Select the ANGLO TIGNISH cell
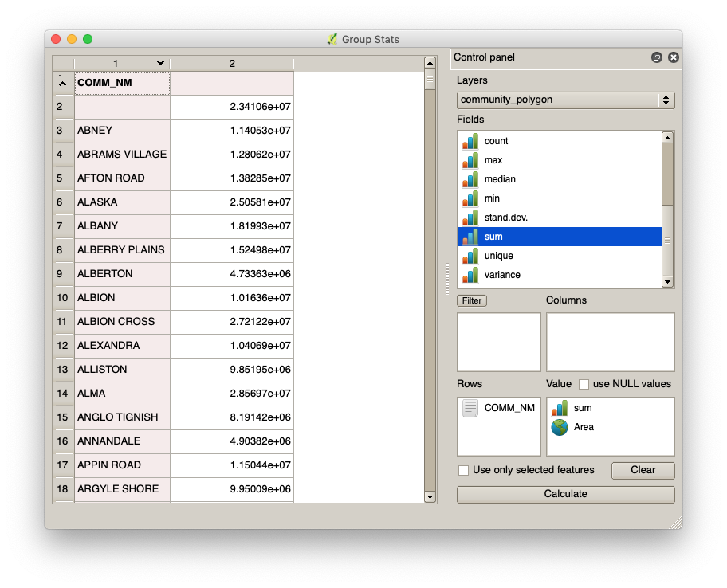727x588 pixels. click(123, 418)
